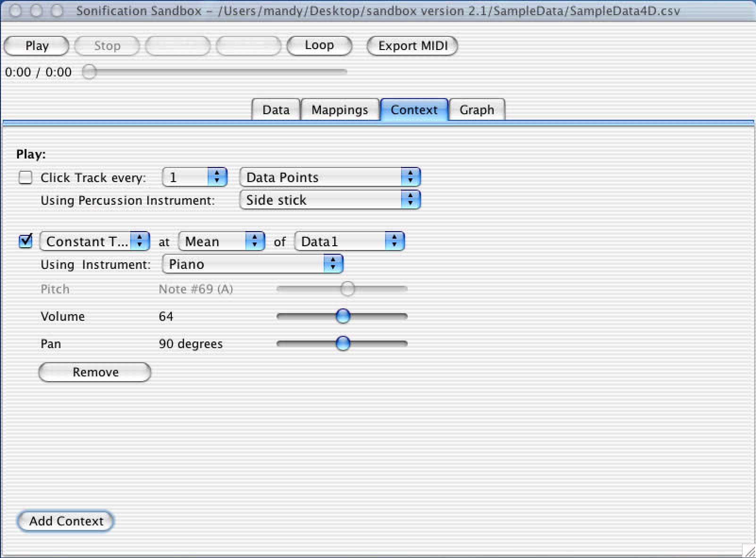
Task: Open the Mean statistic dropdown
Action: 221,241
